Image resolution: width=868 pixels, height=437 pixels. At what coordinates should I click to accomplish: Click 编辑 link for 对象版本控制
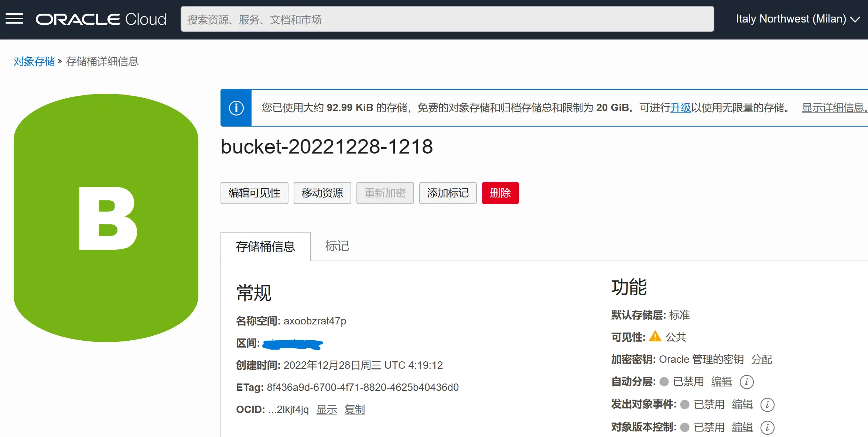(742, 427)
